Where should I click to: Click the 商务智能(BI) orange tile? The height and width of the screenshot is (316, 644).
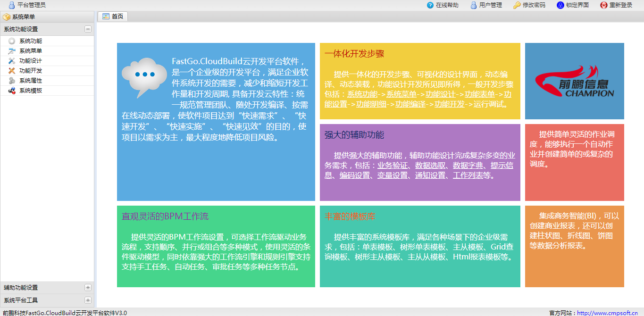pos(575,246)
